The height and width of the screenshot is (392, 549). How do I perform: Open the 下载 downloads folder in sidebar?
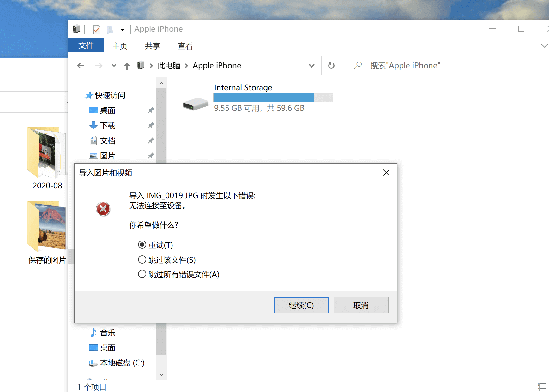coord(108,126)
